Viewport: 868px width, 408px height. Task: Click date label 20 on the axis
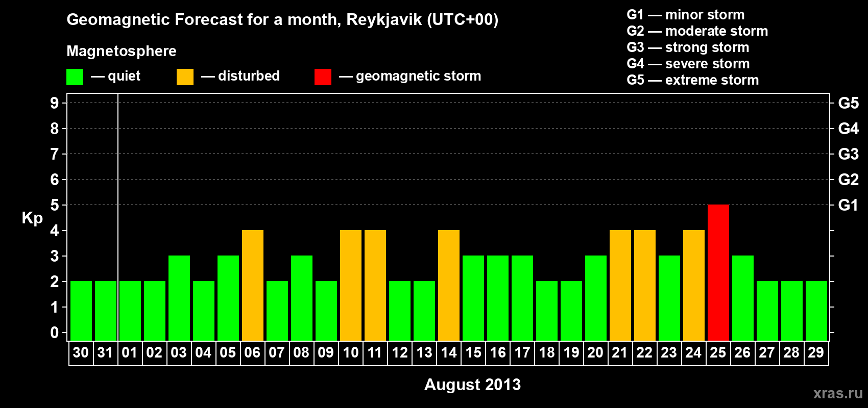595,352
